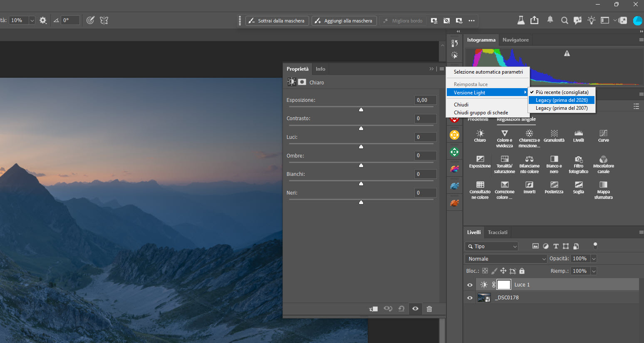Select the Curve adjustment icon
This screenshot has width=644, height=343.
603,136
